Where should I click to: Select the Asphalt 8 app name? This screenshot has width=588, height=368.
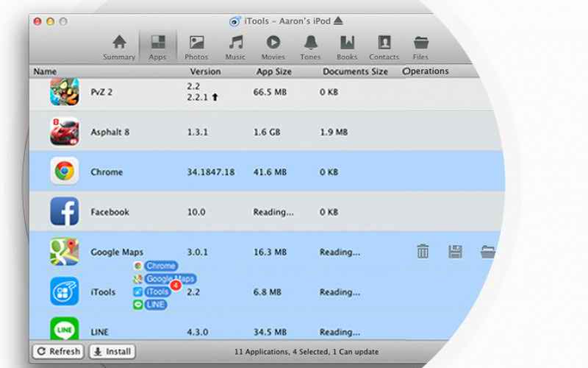tap(110, 132)
